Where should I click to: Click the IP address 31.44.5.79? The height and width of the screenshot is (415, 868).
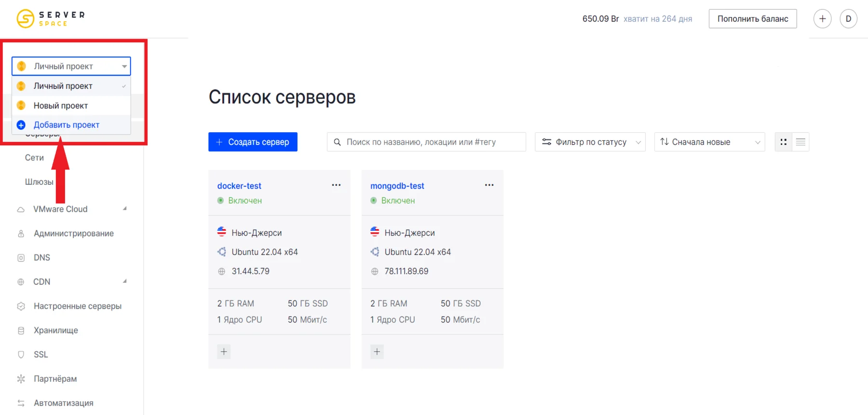coord(251,271)
